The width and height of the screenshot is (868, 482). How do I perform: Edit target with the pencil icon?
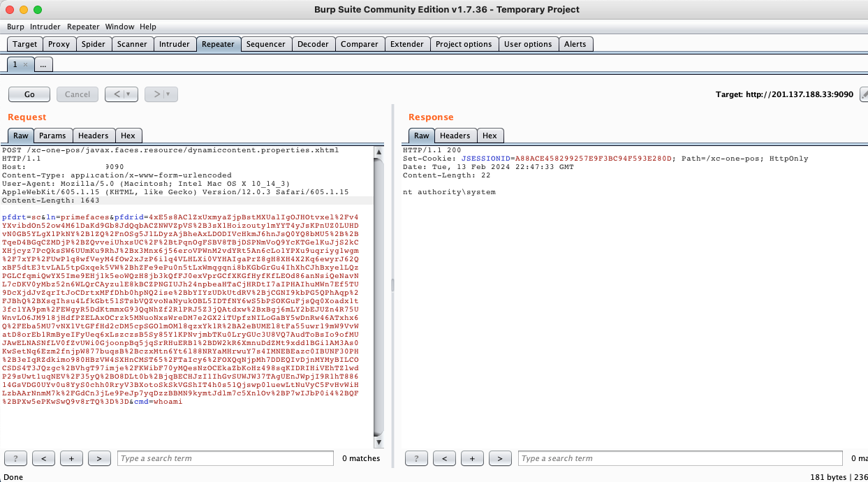[x=864, y=94]
